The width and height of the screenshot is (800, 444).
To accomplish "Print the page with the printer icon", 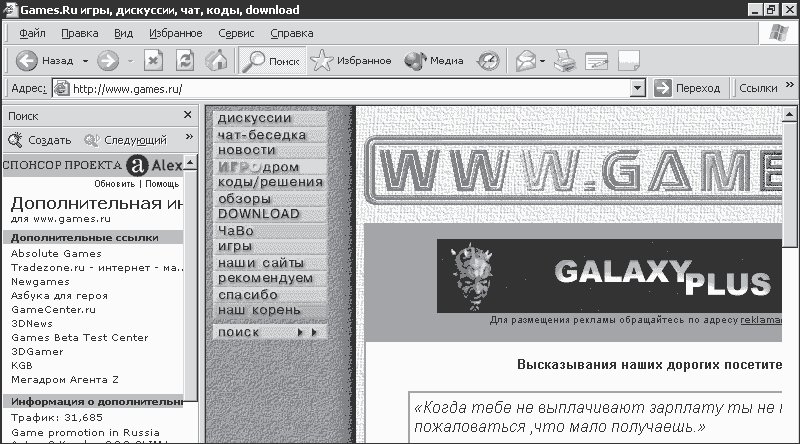I will 565,61.
